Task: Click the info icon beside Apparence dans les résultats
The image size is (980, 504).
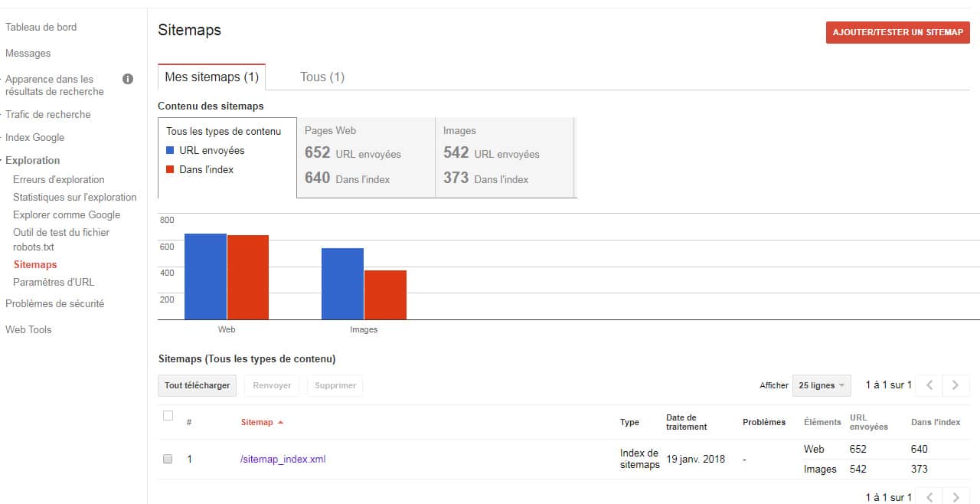Action: pos(128,79)
